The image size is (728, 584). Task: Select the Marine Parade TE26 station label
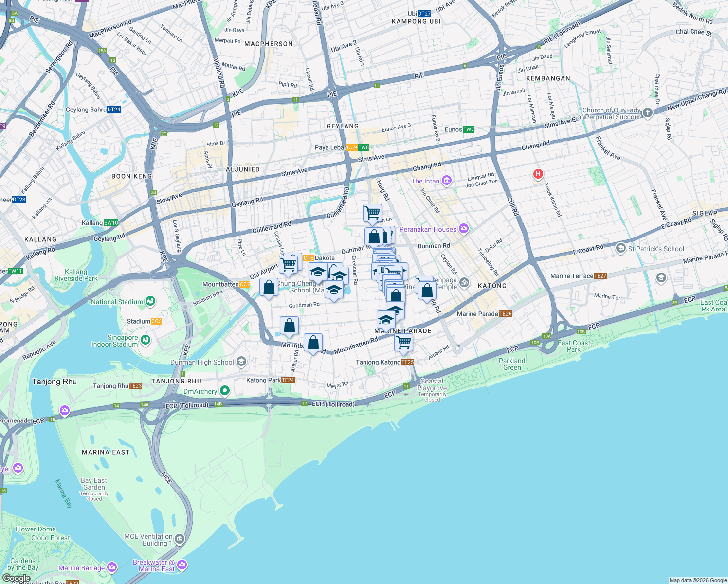point(485,314)
